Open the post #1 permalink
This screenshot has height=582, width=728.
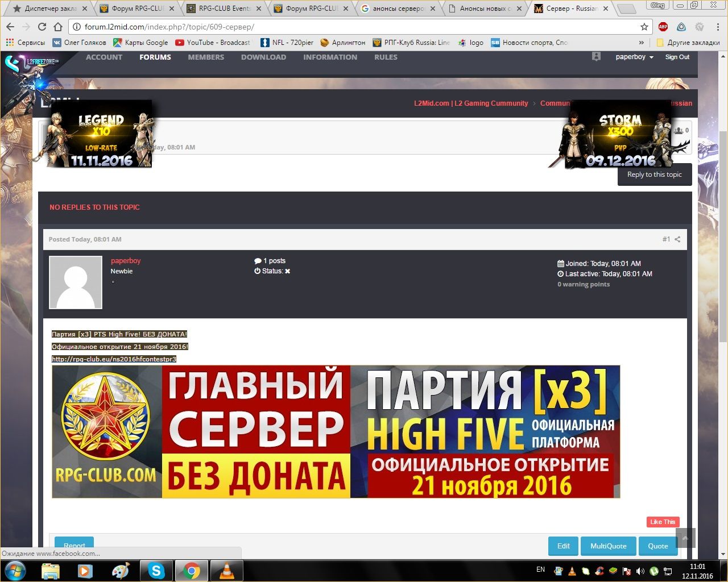[666, 239]
